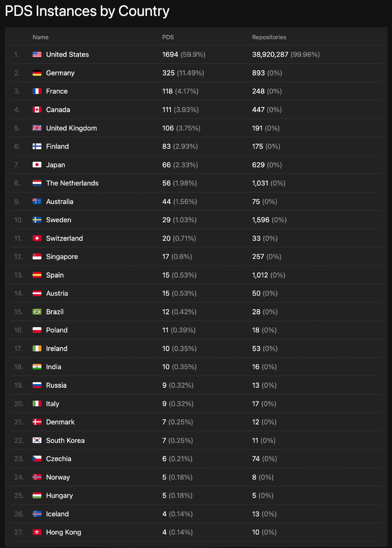
Task: Select the Singapore country name
Action: (x=62, y=257)
